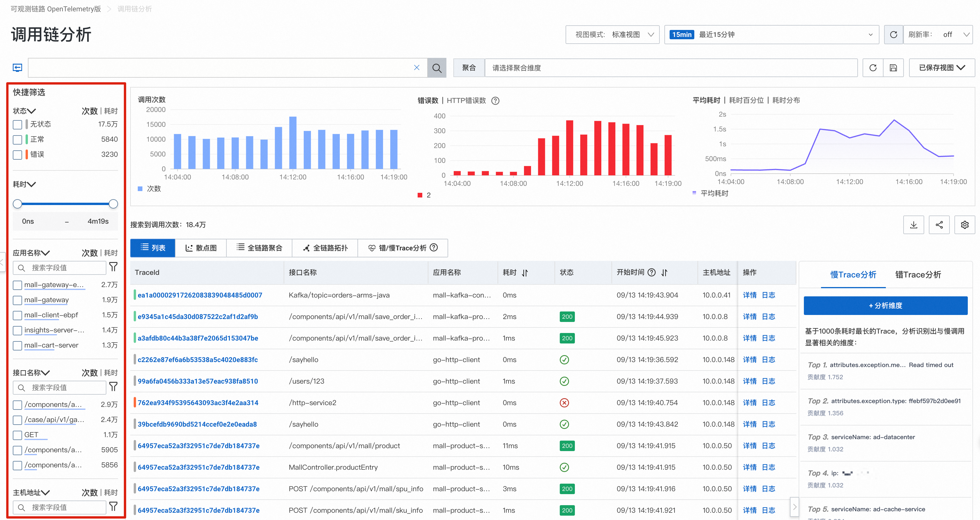Screen dimensions: 980x520
Task: Collapse the quick filter panel icon
Action: (17, 68)
